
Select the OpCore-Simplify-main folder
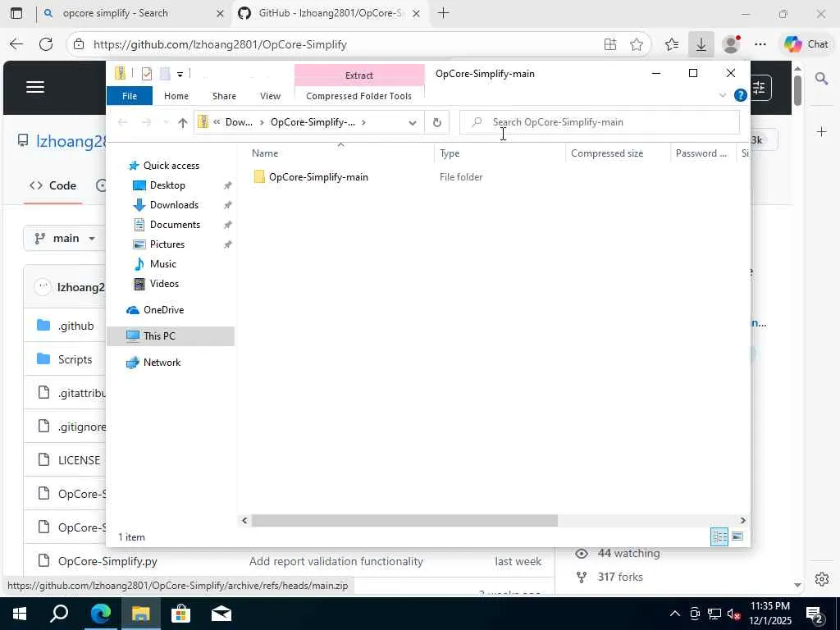318,177
